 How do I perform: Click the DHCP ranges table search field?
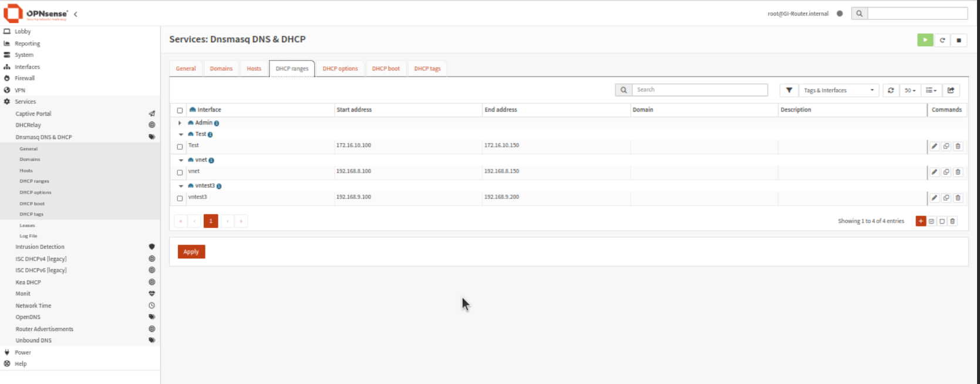click(x=699, y=90)
